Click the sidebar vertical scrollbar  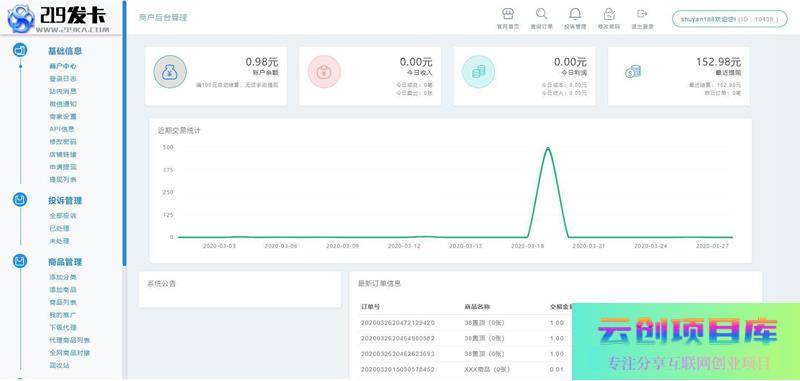click(124, 133)
